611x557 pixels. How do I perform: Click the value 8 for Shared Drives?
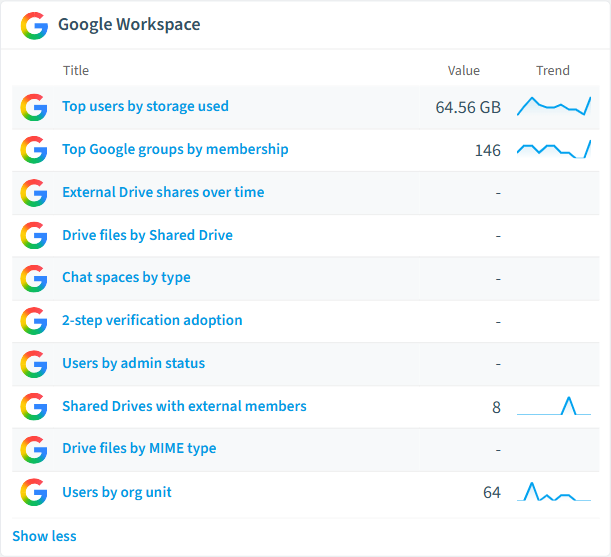point(496,407)
